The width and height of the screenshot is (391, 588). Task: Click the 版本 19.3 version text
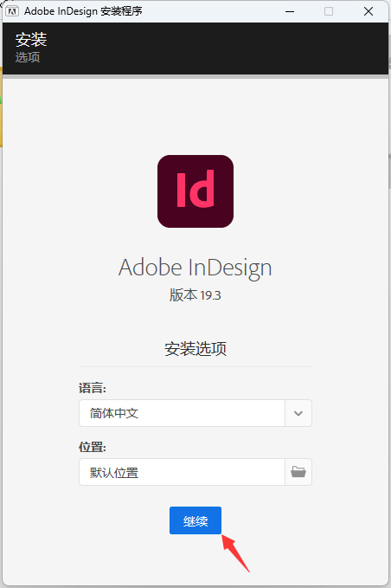point(195,295)
